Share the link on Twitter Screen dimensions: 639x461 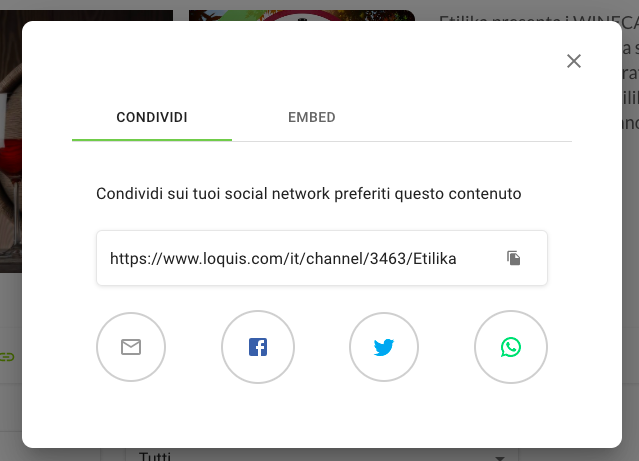pyautogui.click(x=384, y=347)
